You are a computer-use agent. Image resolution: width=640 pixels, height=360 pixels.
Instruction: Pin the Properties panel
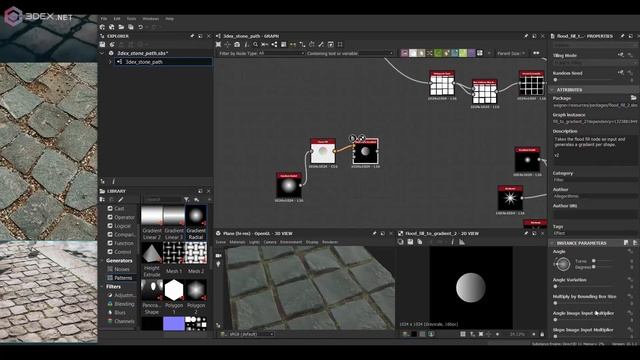pyautogui.click(x=622, y=36)
